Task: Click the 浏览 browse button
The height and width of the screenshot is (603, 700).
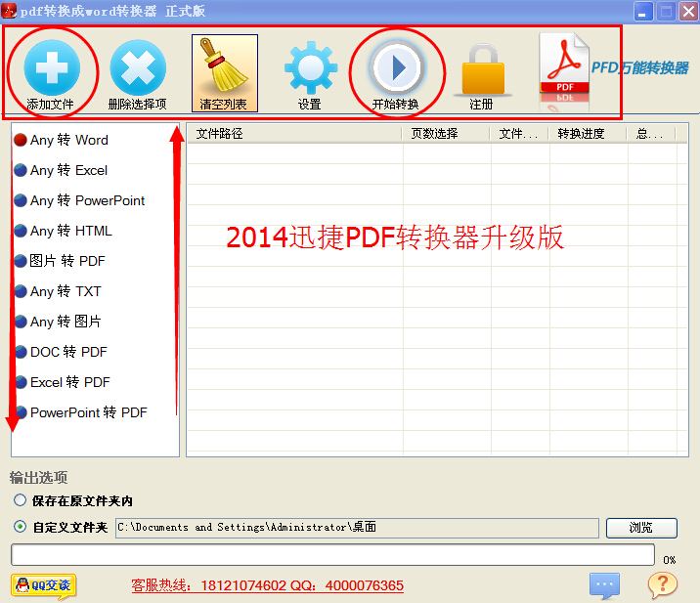Action: coord(641,528)
